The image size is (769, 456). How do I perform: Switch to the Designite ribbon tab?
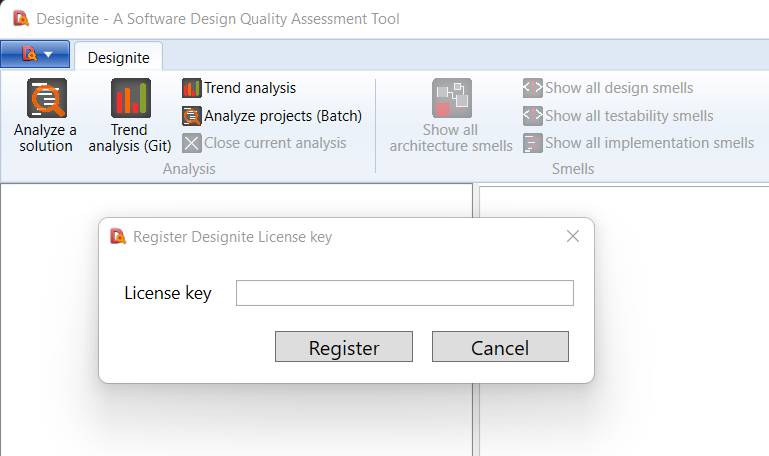point(119,58)
